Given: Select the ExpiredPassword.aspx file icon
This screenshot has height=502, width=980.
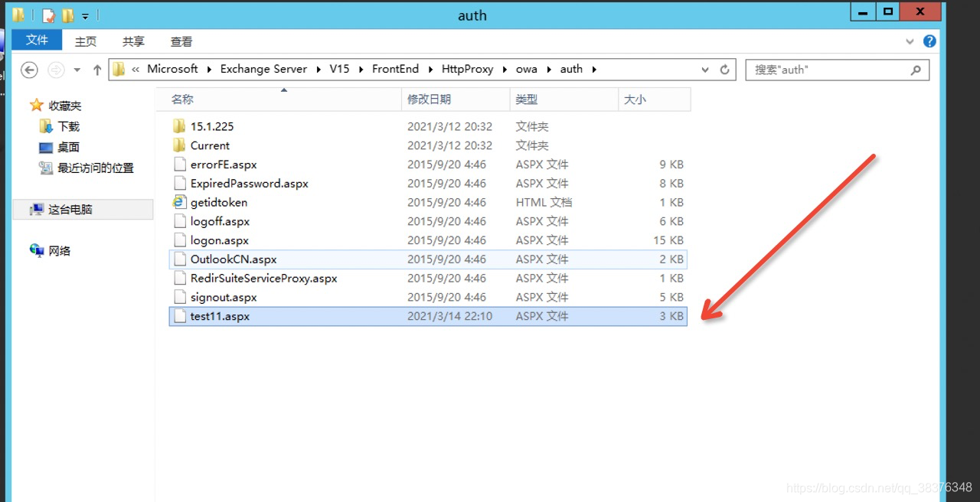Looking at the screenshot, I should coord(179,184).
